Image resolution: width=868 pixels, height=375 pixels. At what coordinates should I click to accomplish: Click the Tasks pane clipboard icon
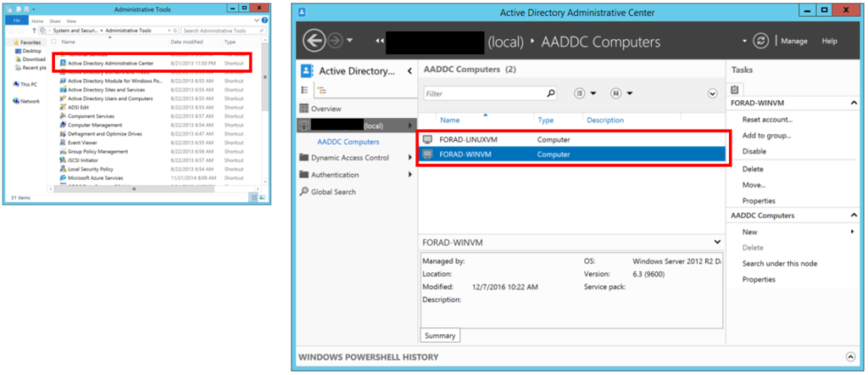[735, 89]
